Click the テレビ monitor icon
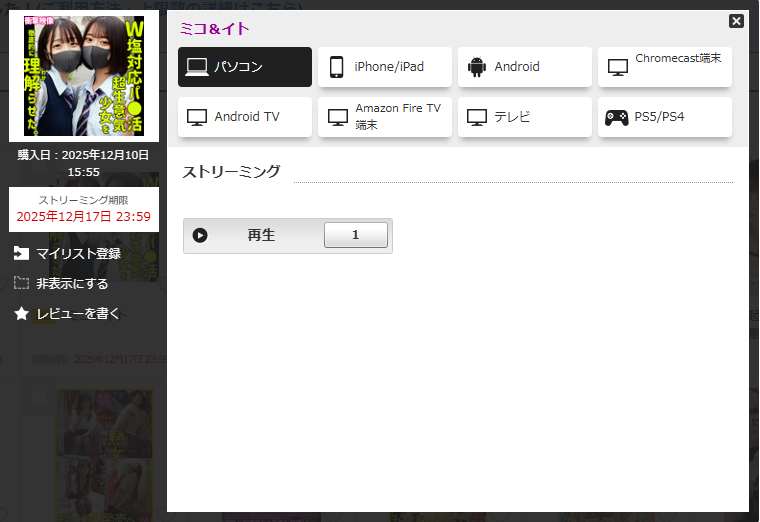This screenshot has height=522, width=760. click(477, 117)
